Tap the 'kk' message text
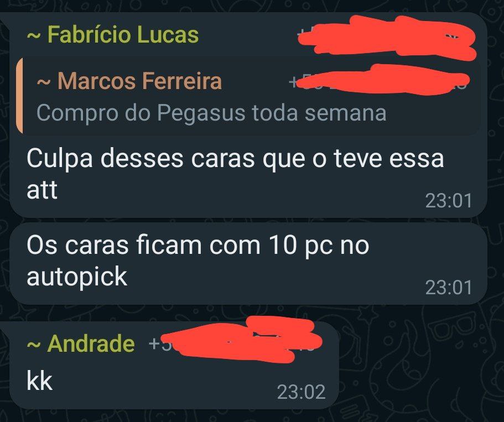Image resolution: width=504 pixels, height=422 pixels. point(39,381)
